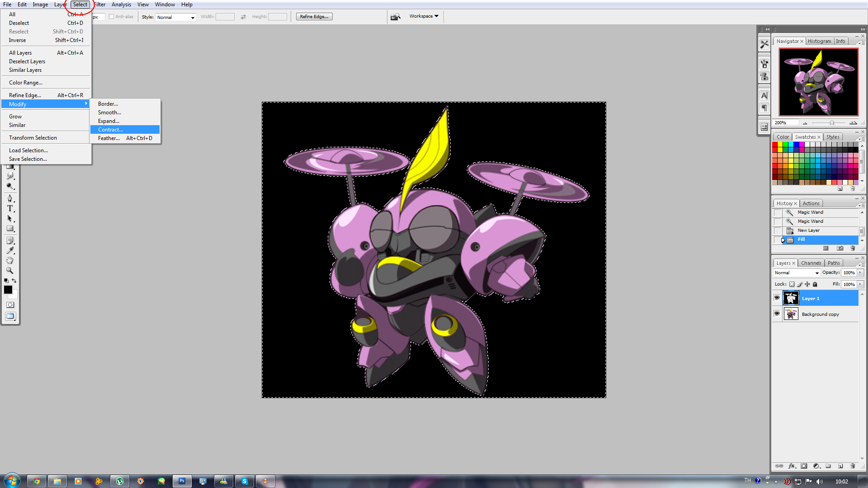Link layers with the chain icon
This screenshot has width=868, height=488.
coord(779,466)
